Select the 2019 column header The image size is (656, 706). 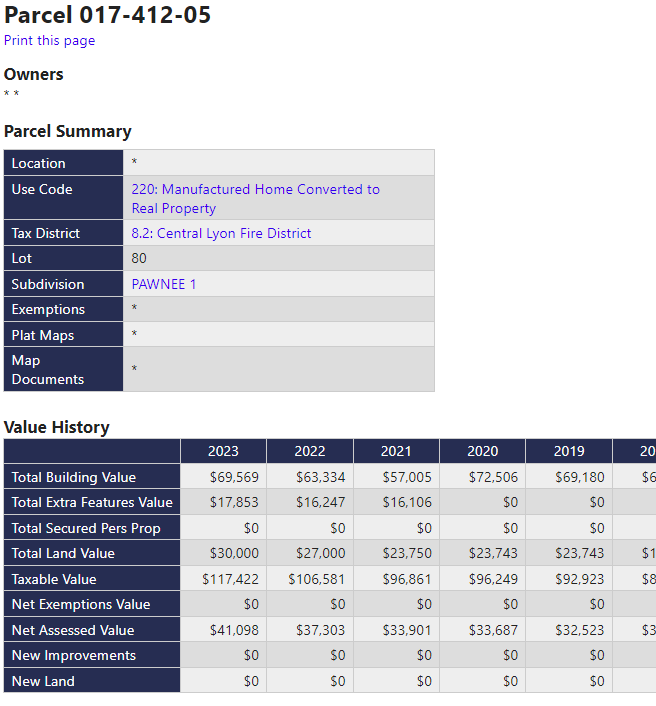569,451
